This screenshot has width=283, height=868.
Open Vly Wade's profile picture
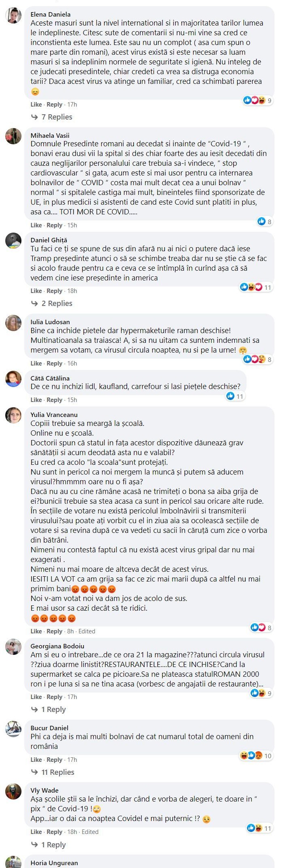click(13, 791)
